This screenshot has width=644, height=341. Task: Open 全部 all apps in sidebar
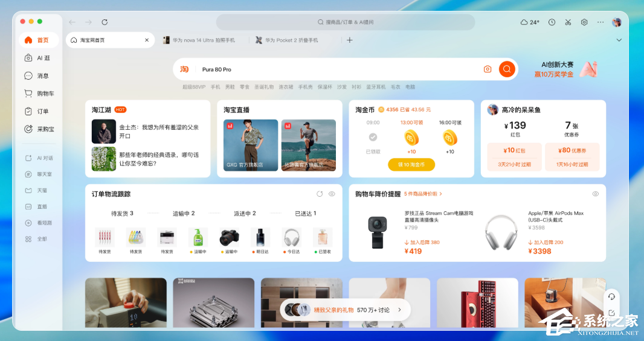point(37,239)
